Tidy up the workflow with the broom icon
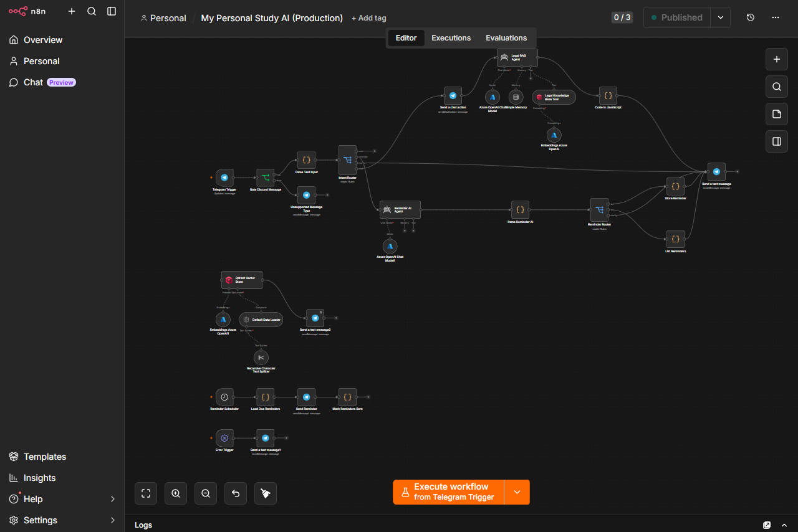The image size is (798, 532). tap(266, 493)
